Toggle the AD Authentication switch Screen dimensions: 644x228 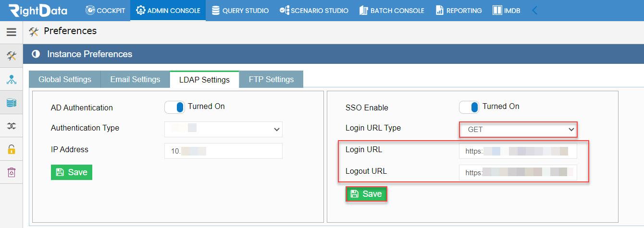(x=174, y=107)
